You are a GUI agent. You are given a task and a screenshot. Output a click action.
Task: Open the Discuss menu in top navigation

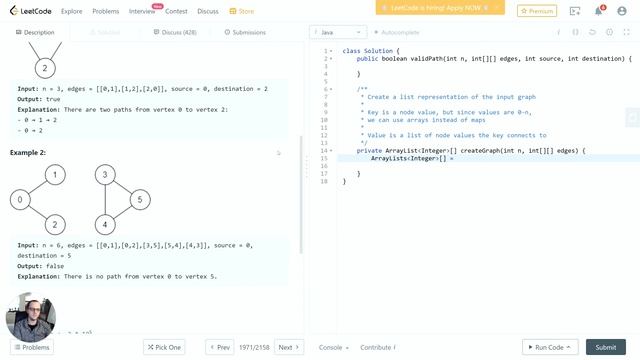pyautogui.click(x=208, y=11)
